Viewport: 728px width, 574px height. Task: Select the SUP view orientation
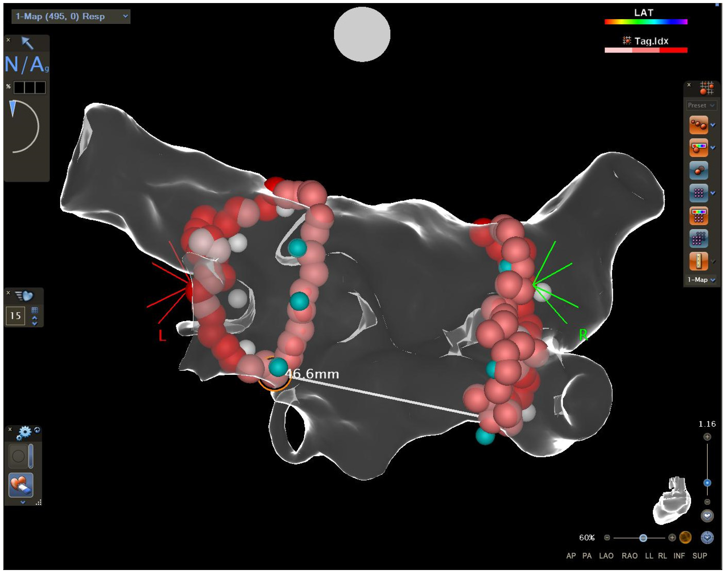[x=699, y=556]
